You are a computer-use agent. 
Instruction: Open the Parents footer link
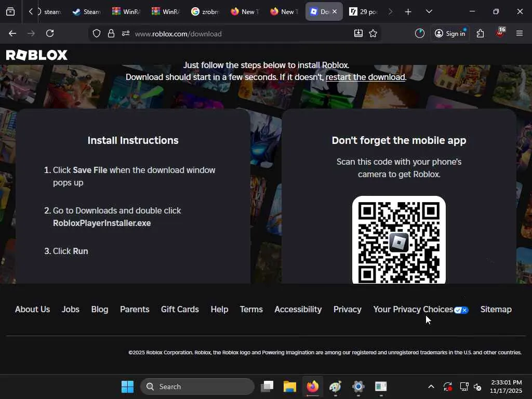135,310
